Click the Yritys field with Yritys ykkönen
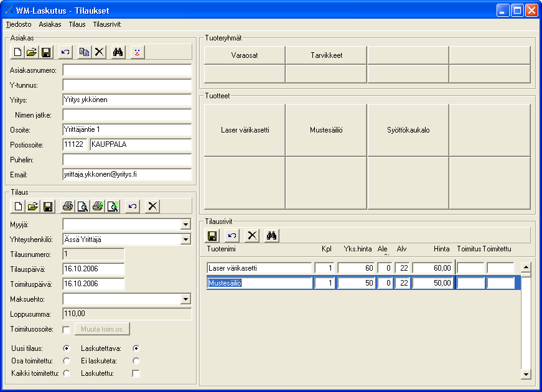Image resolution: width=542 pixels, height=392 pixels. [127, 100]
